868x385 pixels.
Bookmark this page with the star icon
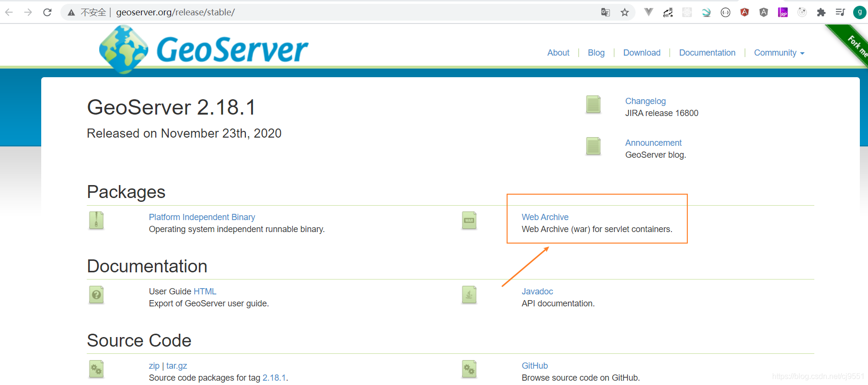click(625, 12)
